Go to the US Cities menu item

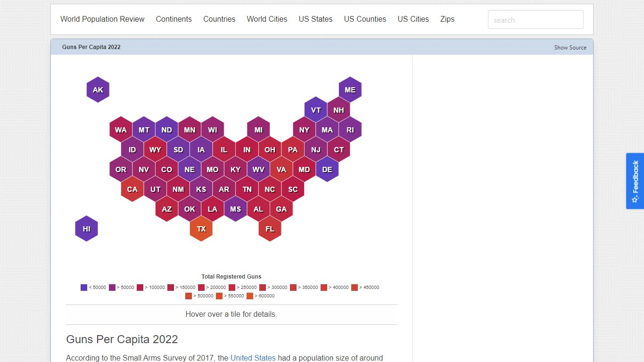click(x=413, y=19)
